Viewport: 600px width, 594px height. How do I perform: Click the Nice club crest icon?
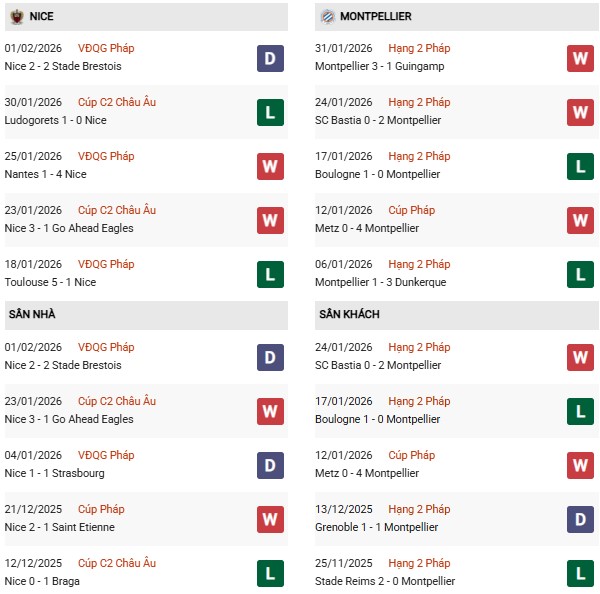[15, 17]
